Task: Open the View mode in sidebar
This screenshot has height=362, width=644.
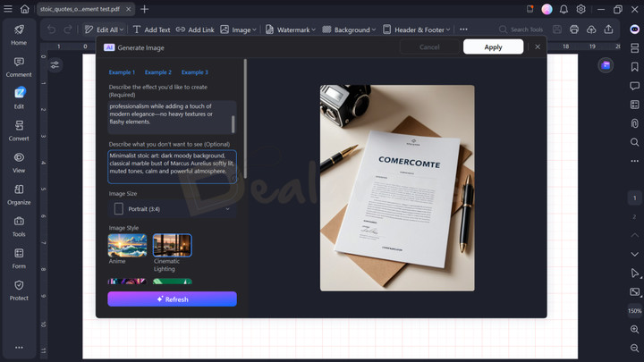Action: [19, 163]
